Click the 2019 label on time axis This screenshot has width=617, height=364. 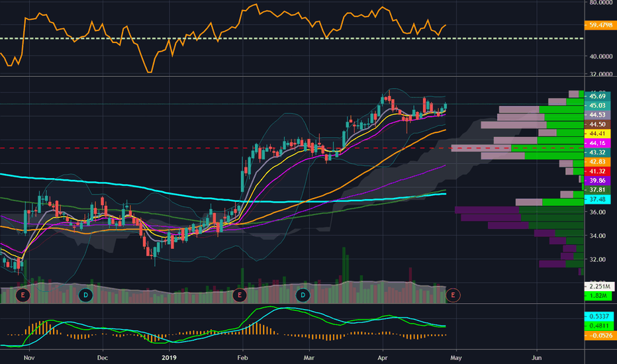[169, 357]
